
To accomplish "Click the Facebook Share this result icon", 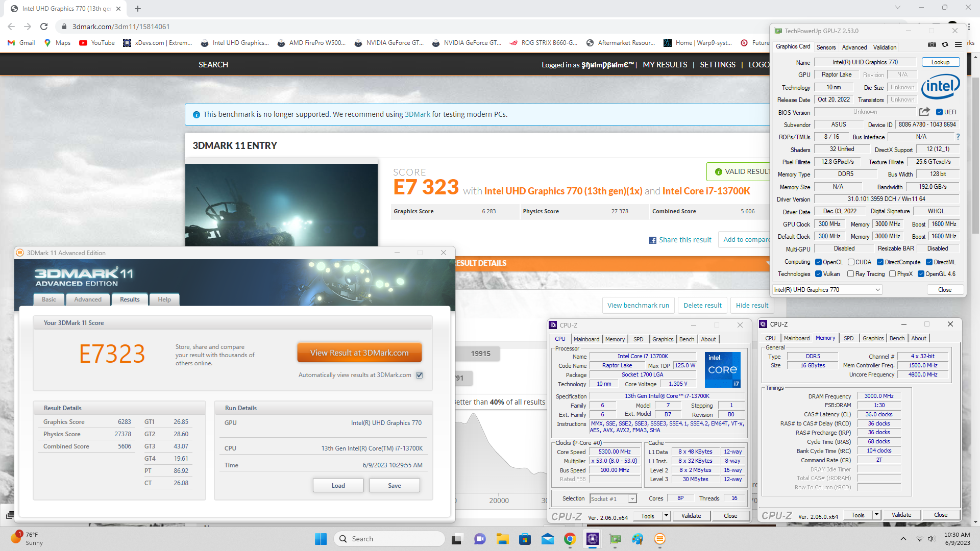I will click(652, 240).
